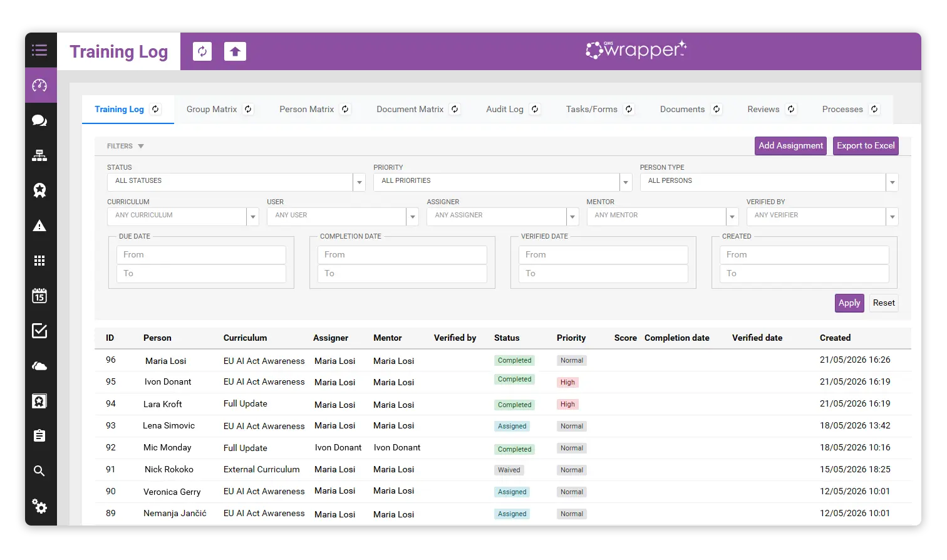Select the Waived status in row 91
Viewport: 947px width, 560px height.
tap(509, 470)
